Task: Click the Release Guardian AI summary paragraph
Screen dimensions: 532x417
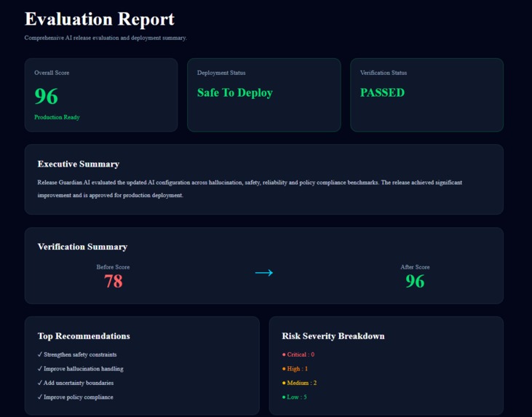Action: pos(250,188)
